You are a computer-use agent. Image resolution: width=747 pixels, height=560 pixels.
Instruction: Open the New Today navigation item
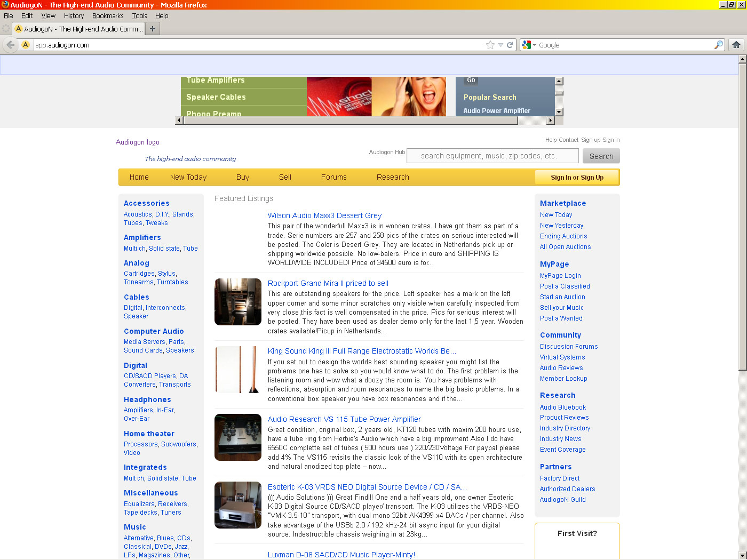tap(188, 177)
